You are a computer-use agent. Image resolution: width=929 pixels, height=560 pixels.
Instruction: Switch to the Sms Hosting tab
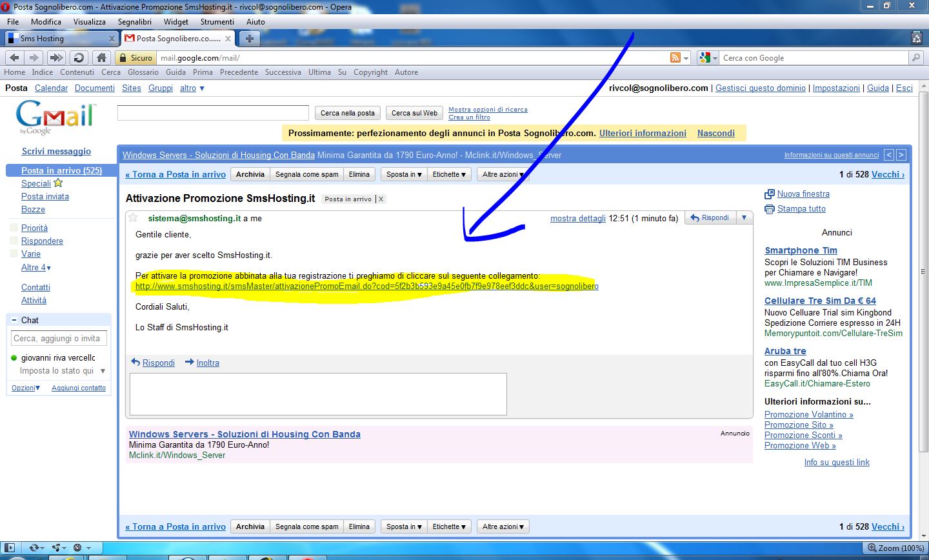pos(61,39)
